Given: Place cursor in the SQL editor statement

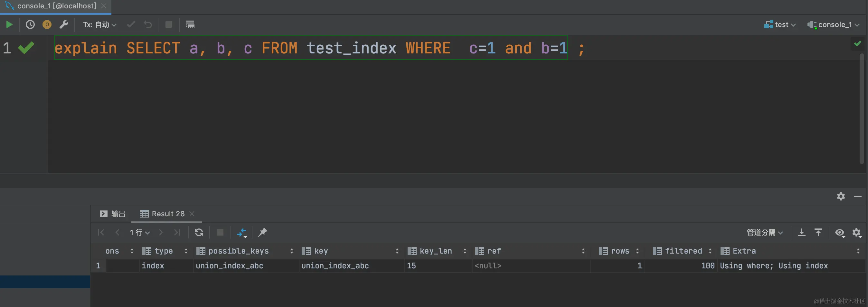Looking at the screenshot, I should pos(311,48).
